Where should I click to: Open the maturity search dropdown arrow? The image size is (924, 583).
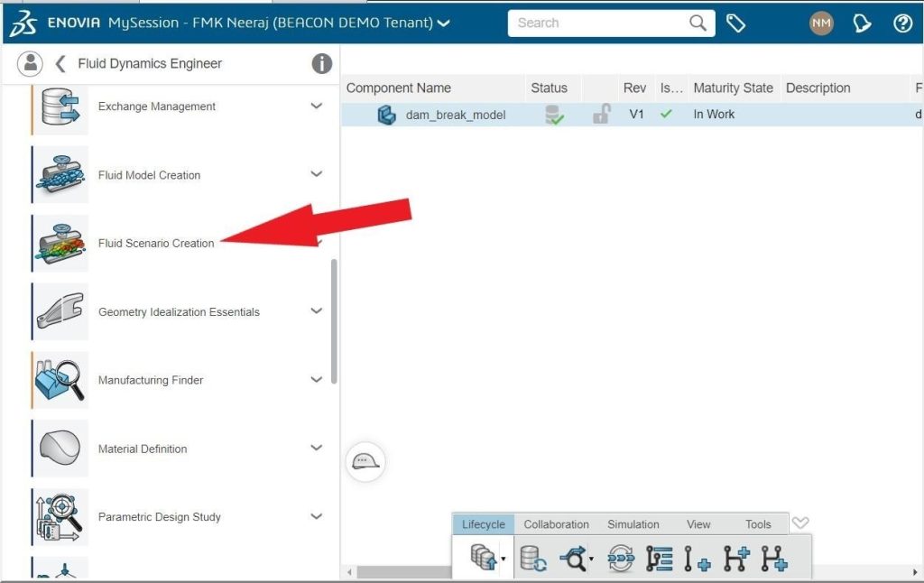click(591, 559)
